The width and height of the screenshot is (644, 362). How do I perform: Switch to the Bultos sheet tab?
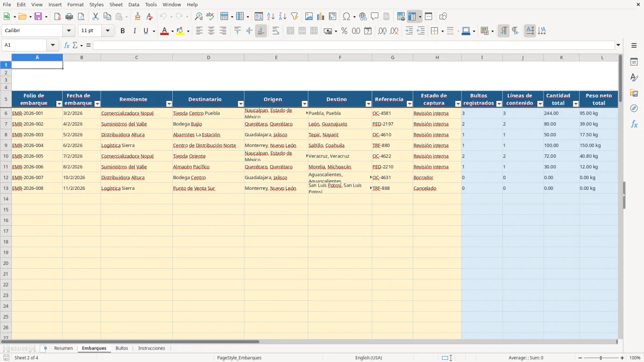pos(122,348)
